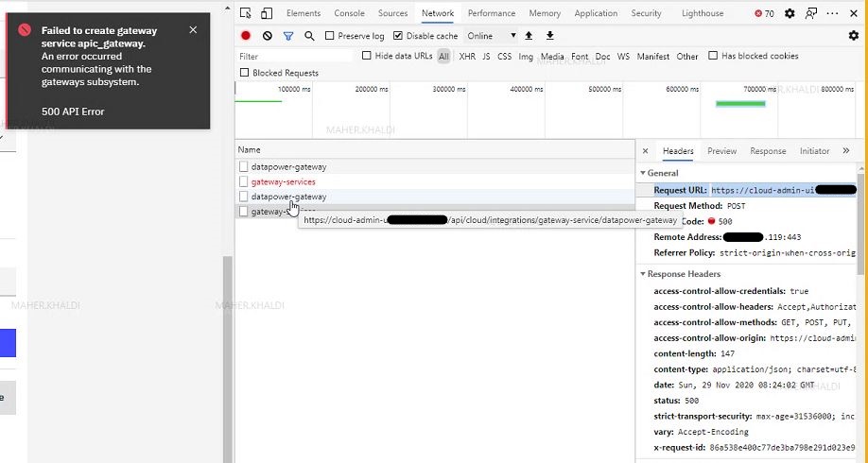
Task: Filter requests by Doc
Action: (603, 57)
